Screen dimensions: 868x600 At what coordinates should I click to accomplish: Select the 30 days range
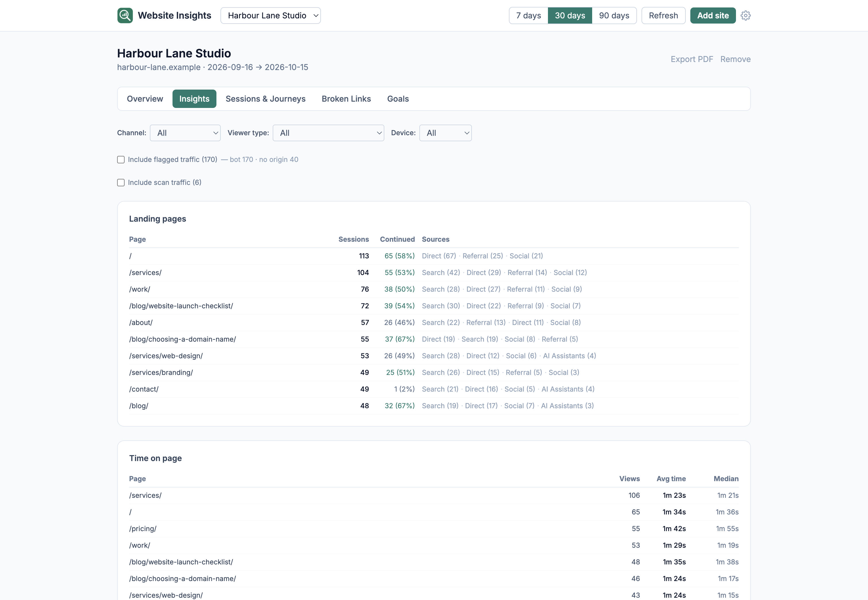(x=570, y=16)
